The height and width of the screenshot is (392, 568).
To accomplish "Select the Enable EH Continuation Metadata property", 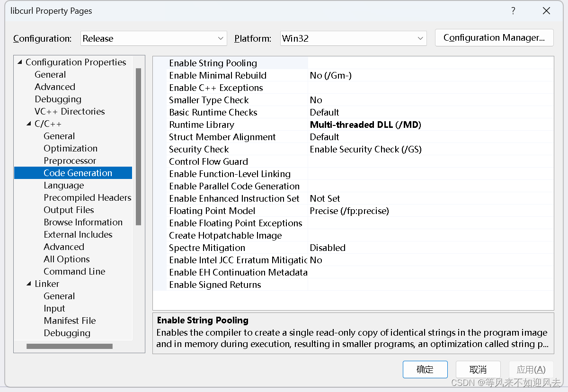I will coord(238,272).
